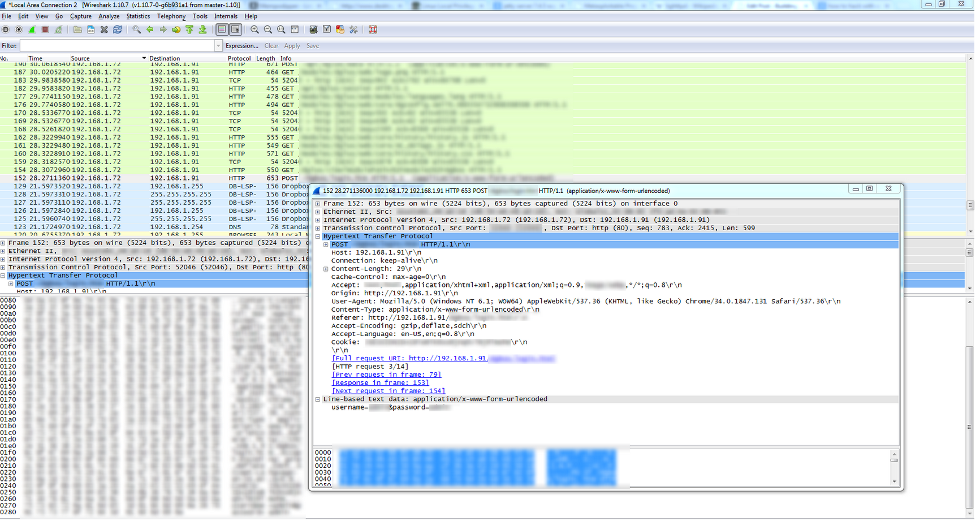The image size is (980, 525).
Task: Follow Prev request in frame 79 link
Action: tap(386, 375)
